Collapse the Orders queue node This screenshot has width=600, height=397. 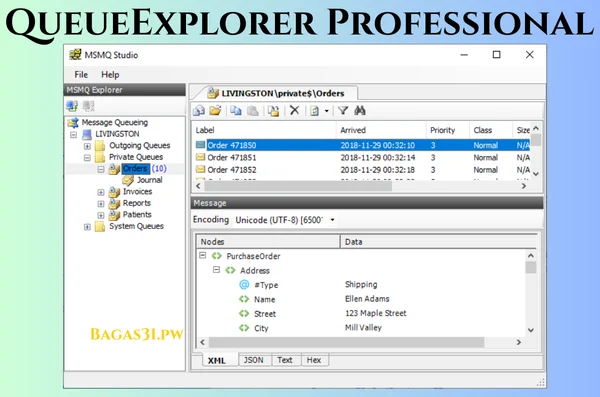point(101,169)
